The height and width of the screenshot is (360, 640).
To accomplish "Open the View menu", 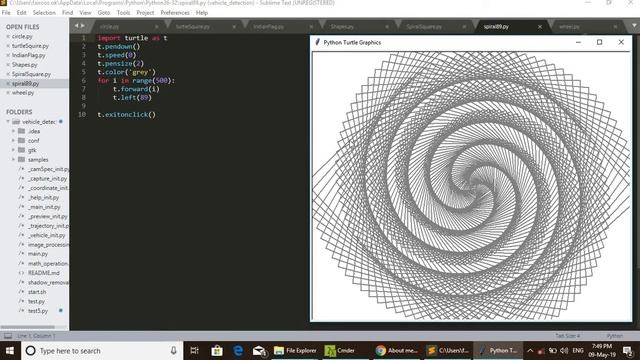I will coord(85,13).
